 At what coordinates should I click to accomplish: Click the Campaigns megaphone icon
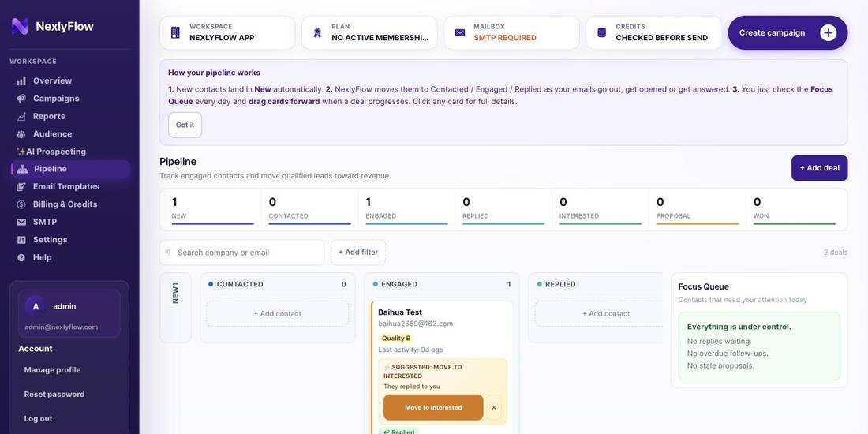tap(21, 99)
